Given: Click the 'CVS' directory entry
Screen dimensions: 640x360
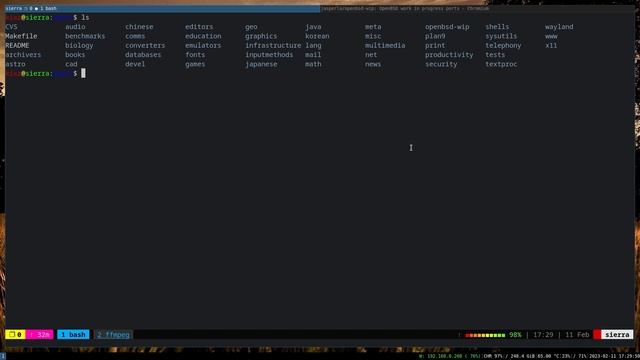Looking at the screenshot, I should [11, 27].
